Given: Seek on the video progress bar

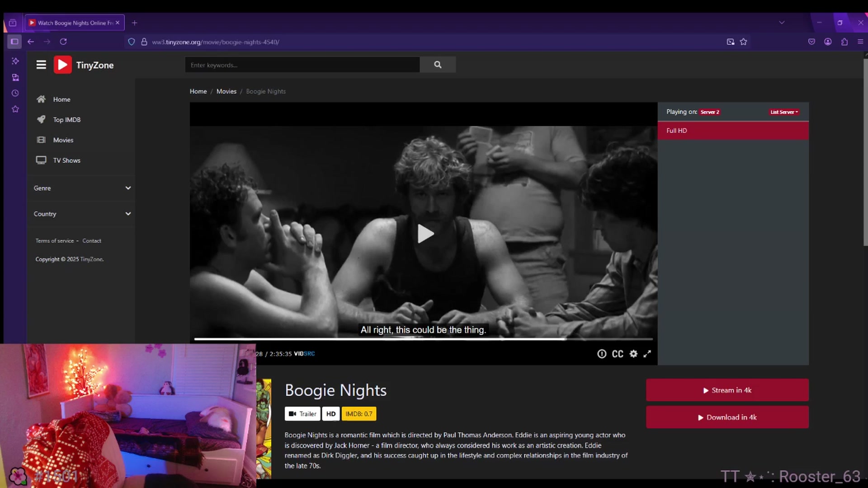Looking at the screenshot, I should pos(423,339).
